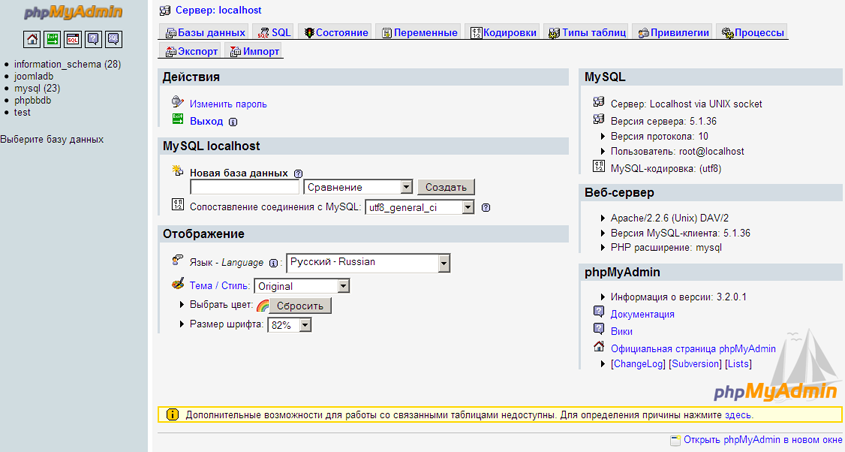
Task: Click the SQL documentation icon in sidebar
Action: (113, 39)
